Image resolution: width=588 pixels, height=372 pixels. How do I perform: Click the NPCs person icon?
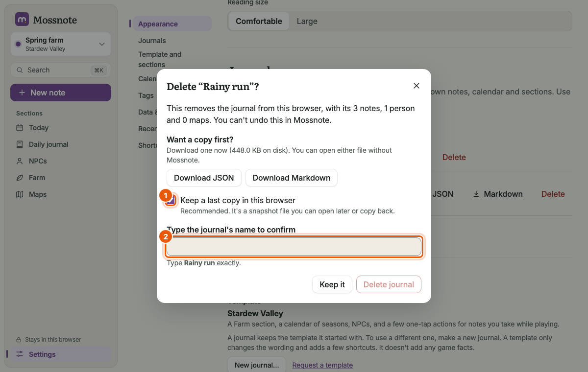point(20,161)
